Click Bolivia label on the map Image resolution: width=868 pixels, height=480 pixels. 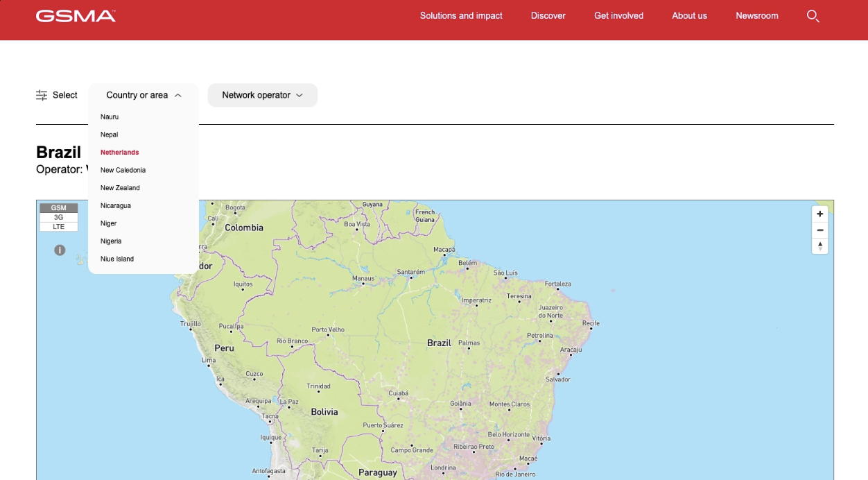click(x=324, y=411)
